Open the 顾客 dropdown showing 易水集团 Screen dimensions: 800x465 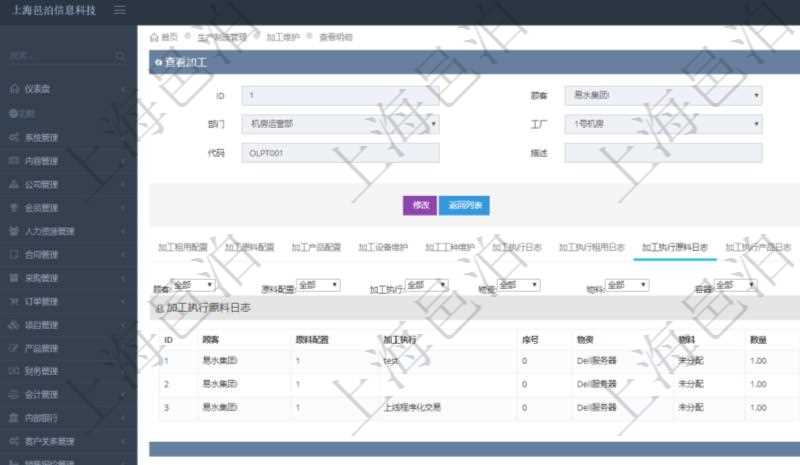coord(663,95)
